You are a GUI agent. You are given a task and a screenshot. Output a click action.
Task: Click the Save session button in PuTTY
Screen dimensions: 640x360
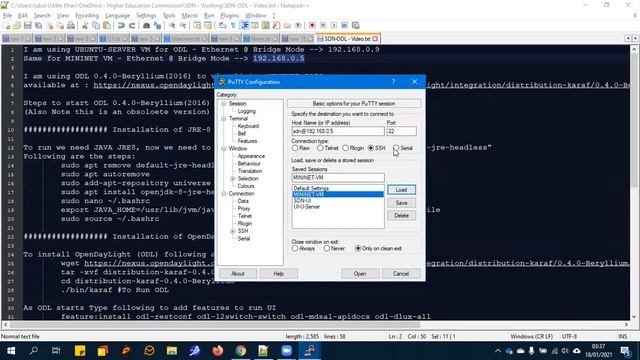click(401, 203)
